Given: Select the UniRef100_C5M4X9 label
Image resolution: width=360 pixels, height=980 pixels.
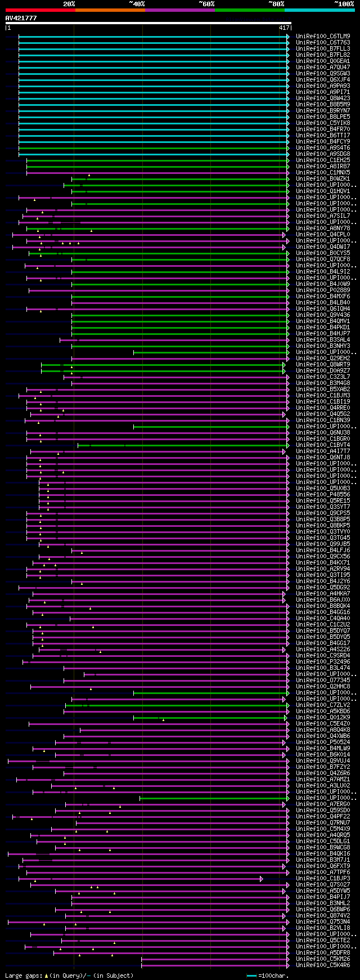Looking at the screenshot, I should (323, 829).
